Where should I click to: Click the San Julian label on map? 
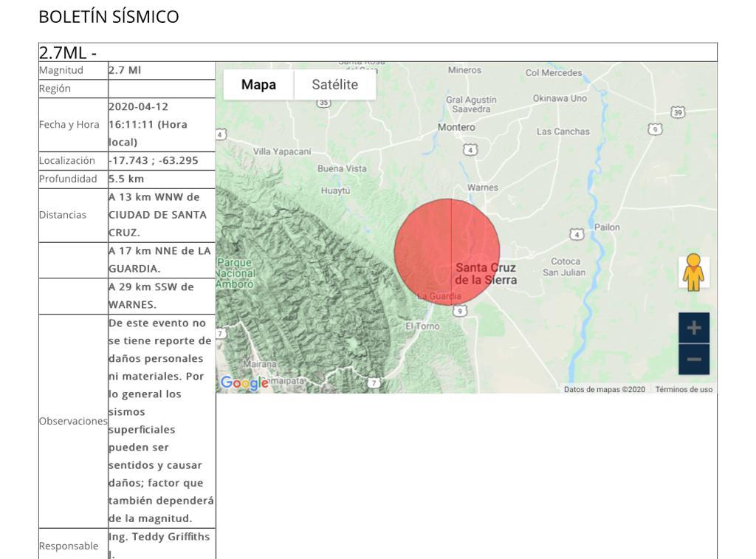[x=563, y=272]
